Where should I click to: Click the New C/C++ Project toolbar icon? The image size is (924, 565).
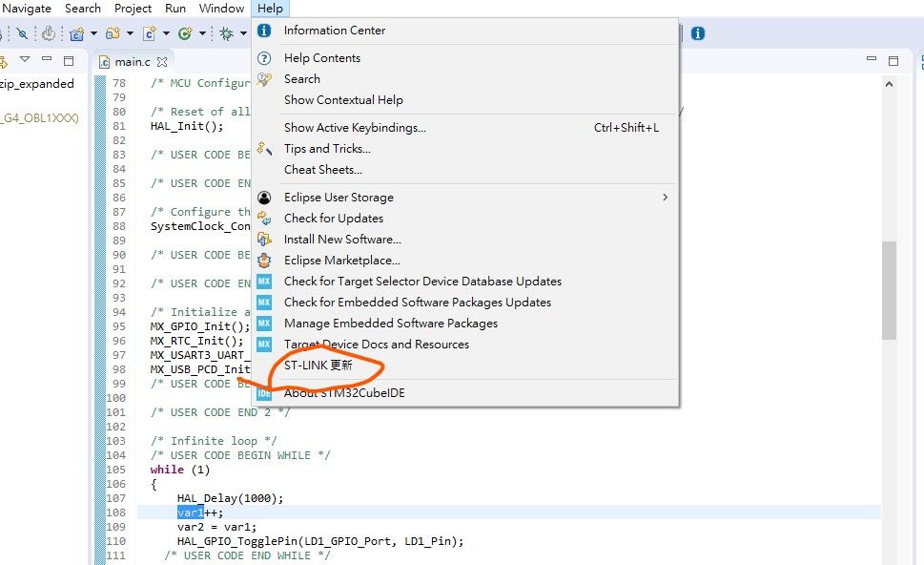(76, 33)
